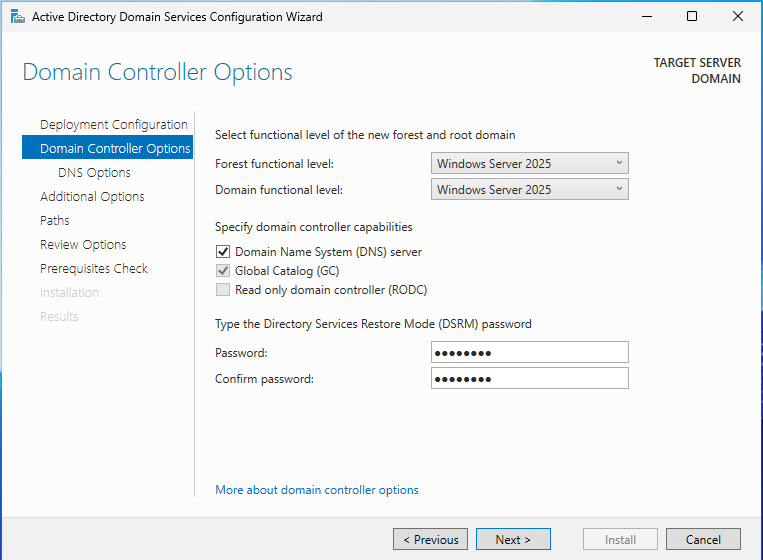Open the Forest functional level dropdown
The height and width of the screenshot is (560, 763).
(x=530, y=163)
